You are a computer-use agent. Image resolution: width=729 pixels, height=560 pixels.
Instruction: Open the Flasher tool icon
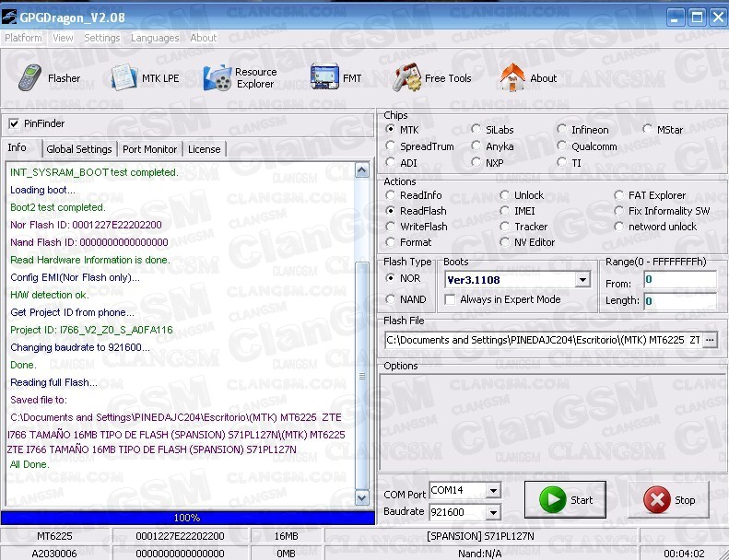point(29,77)
